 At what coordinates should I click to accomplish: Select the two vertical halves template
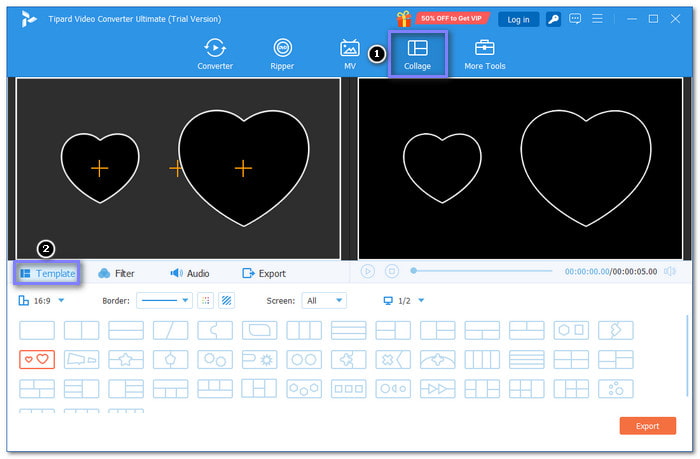[81, 330]
